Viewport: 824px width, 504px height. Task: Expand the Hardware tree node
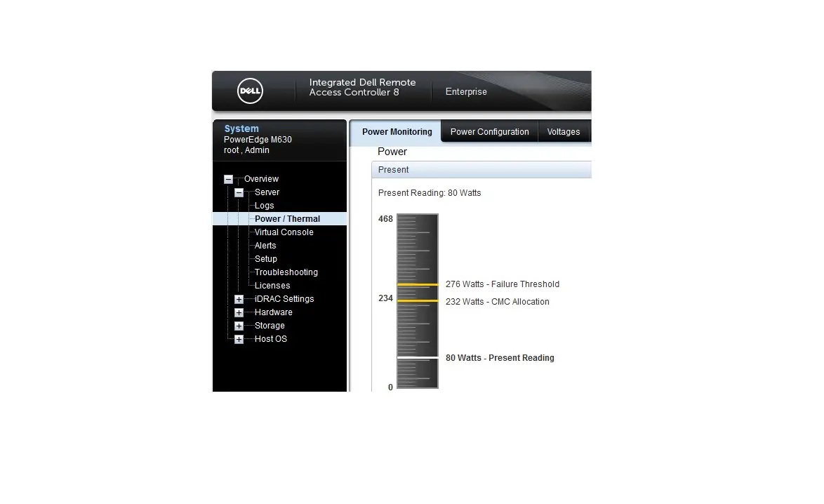click(239, 312)
